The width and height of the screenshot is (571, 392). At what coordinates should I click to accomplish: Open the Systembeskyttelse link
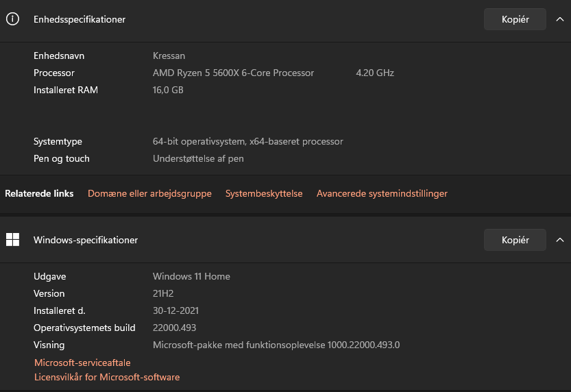[264, 193]
